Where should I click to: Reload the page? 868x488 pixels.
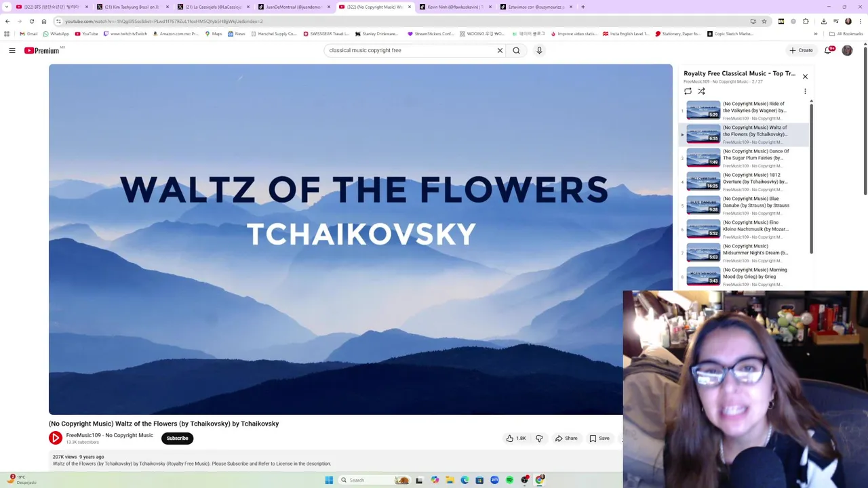(x=31, y=21)
